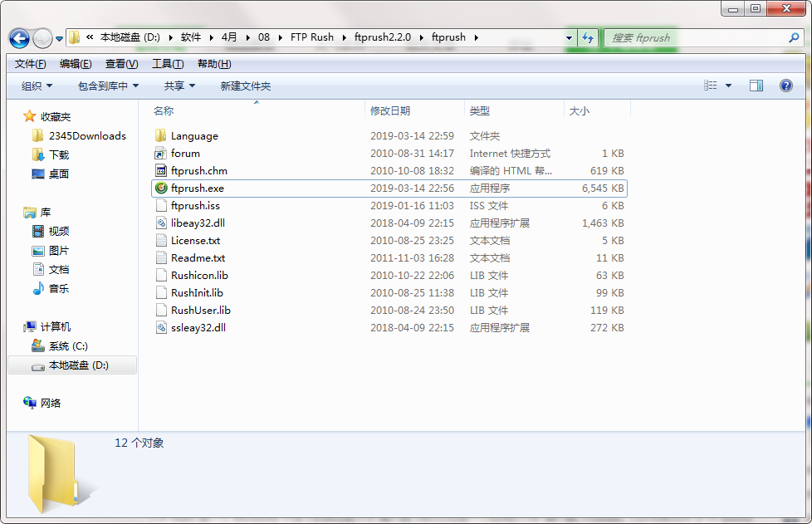Sort by the 名称 column header
The width and height of the screenshot is (812, 524).
[x=164, y=110]
